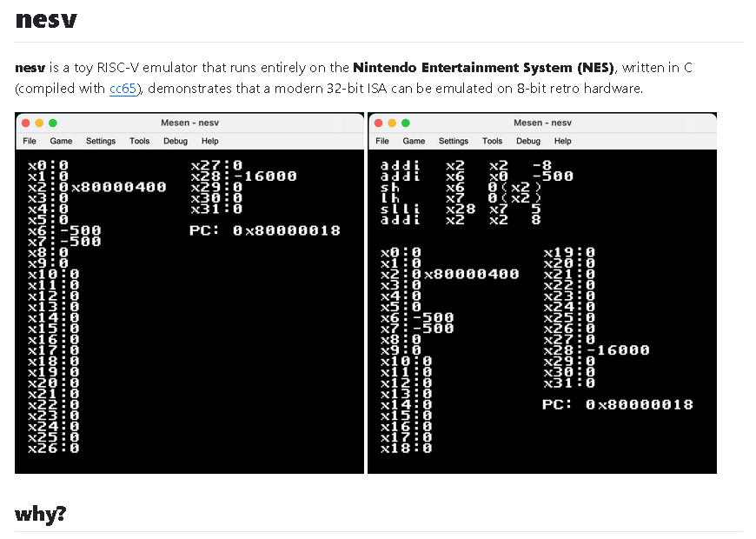
Task: Click PC: 0x80000018 in right emulator screen
Action: point(618,404)
